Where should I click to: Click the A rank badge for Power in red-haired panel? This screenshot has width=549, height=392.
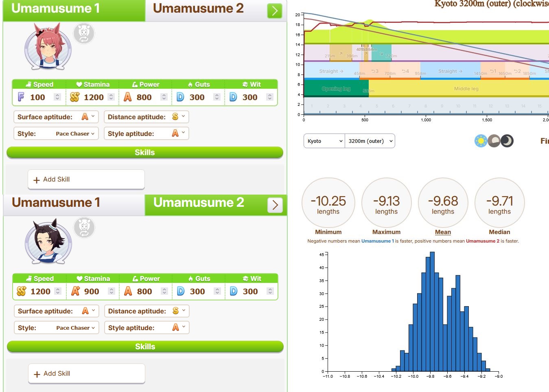pyautogui.click(x=128, y=97)
